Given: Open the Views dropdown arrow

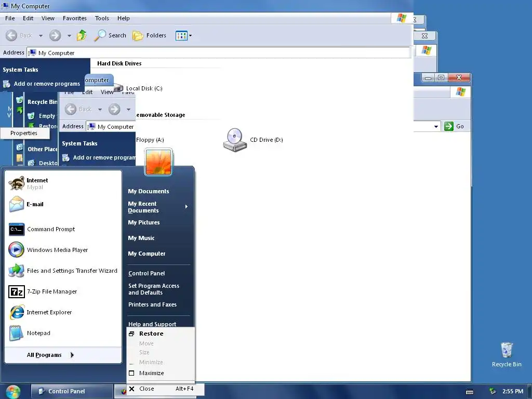Looking at the screenshot, I should (x=190, y=35).
